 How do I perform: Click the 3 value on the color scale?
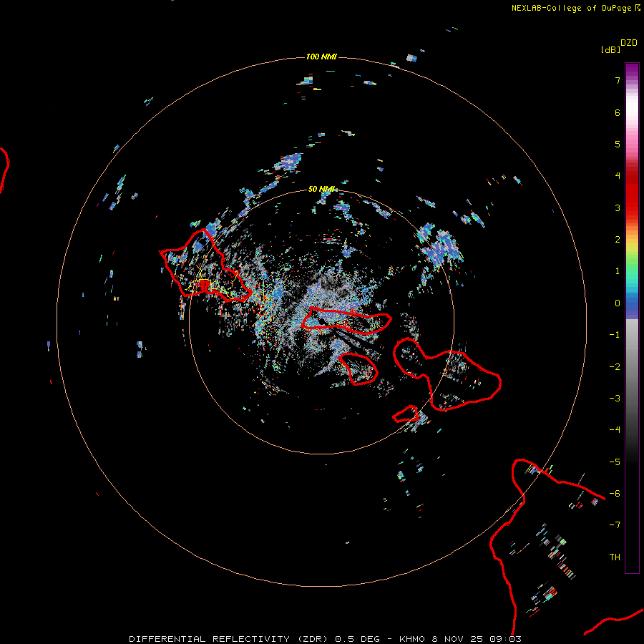pos(618,208)
